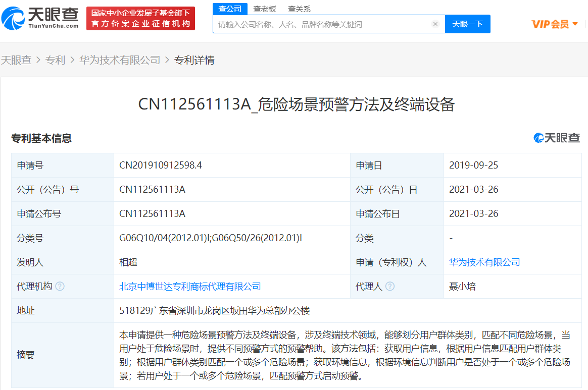Open the 专利 breadcrumb link
The image size is (588, 390).
[x=55, y=60]
